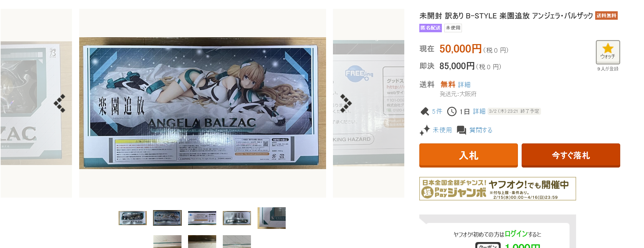Image resolution: width=644 pixels, height=248 pixels.
Task: Open the PayPay ジャンボ campaign banner
Action: coord(498,189)
